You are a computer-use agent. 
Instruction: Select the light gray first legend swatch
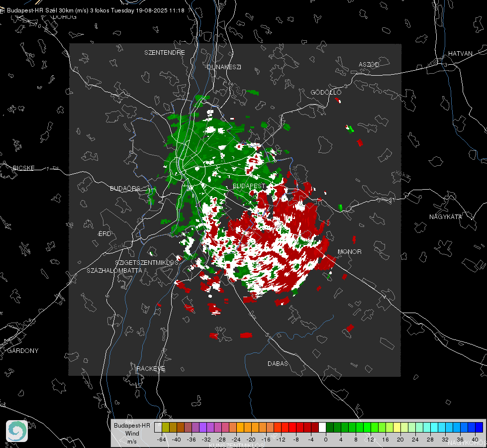[x=158, y=427]
